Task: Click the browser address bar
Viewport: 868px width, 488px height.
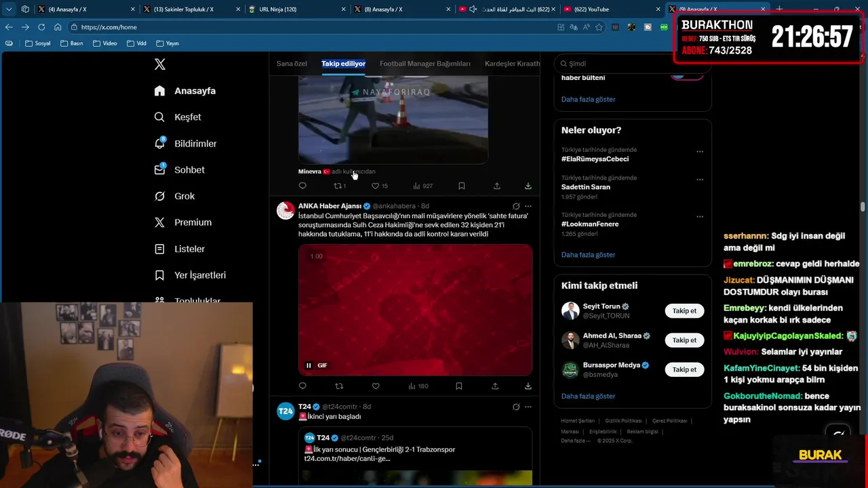Action: pyautogui.click(x=312, y=27)
